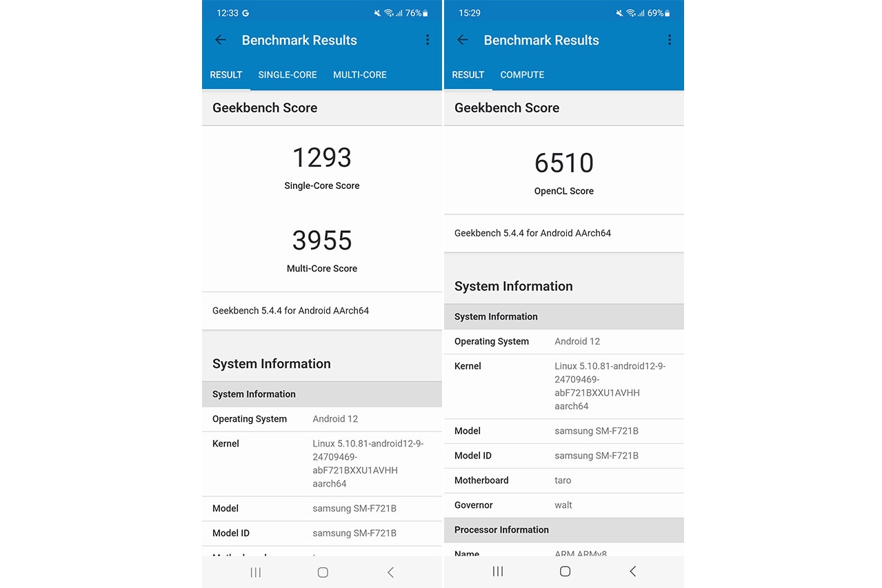This screenshot has width=882, height=588.
Task: Select RESULT tab on right screen
Action: click(468, 74)
